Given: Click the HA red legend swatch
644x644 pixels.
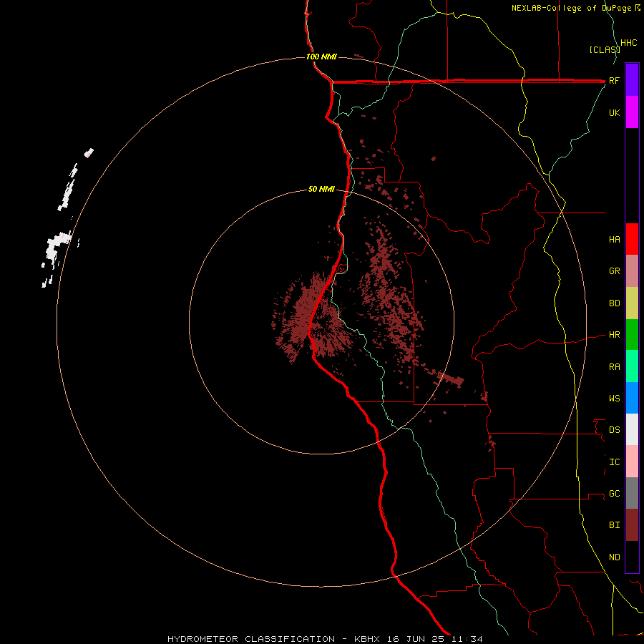Looking at the screenshot, I should coord(632,239).
